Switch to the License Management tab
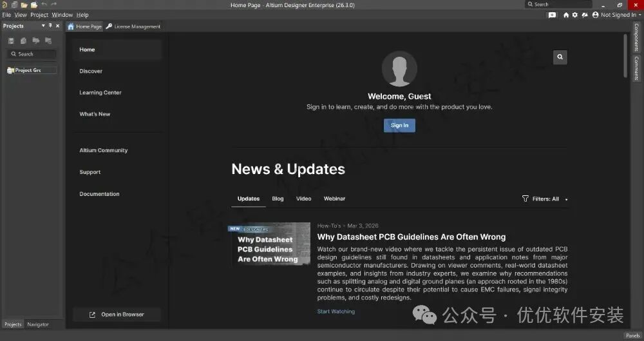The image size is (644, 341). coord(133,26)
